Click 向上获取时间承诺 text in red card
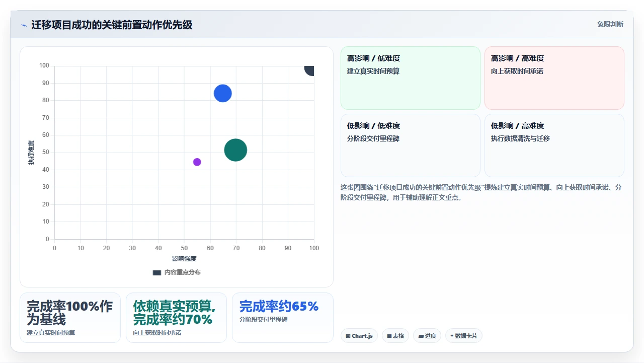Viewport: 644px width, 363px height. point(517,71)
